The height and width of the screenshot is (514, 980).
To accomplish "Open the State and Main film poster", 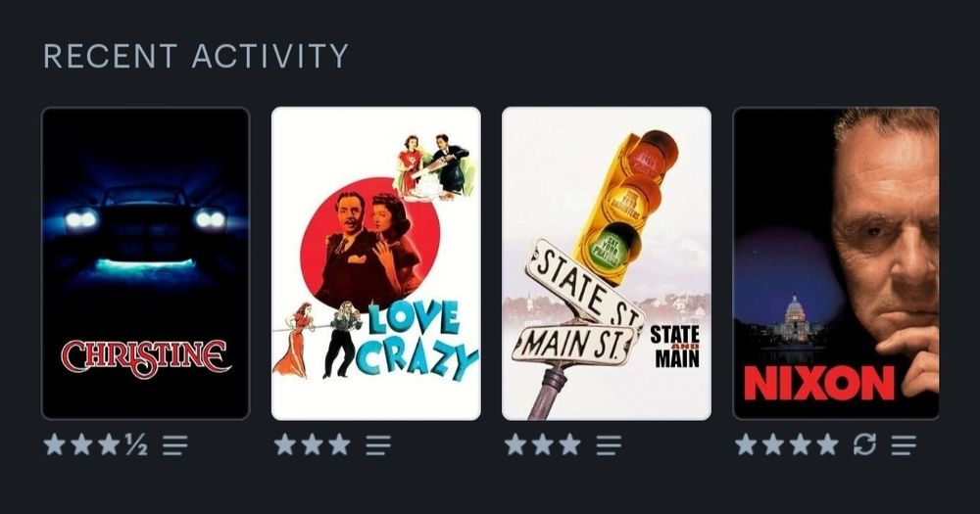I will tap(607, 263).
